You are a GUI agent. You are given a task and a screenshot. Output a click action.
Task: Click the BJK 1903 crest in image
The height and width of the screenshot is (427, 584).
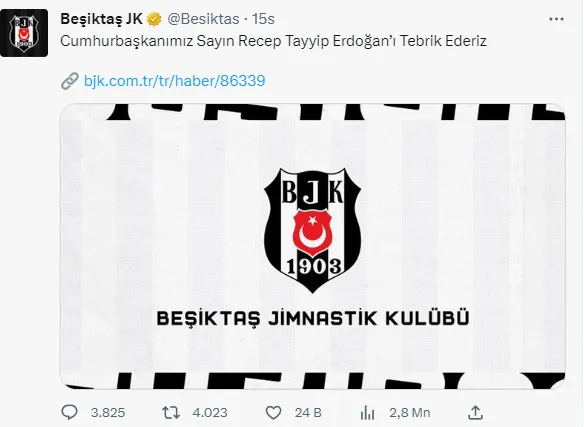coord(312,230)
